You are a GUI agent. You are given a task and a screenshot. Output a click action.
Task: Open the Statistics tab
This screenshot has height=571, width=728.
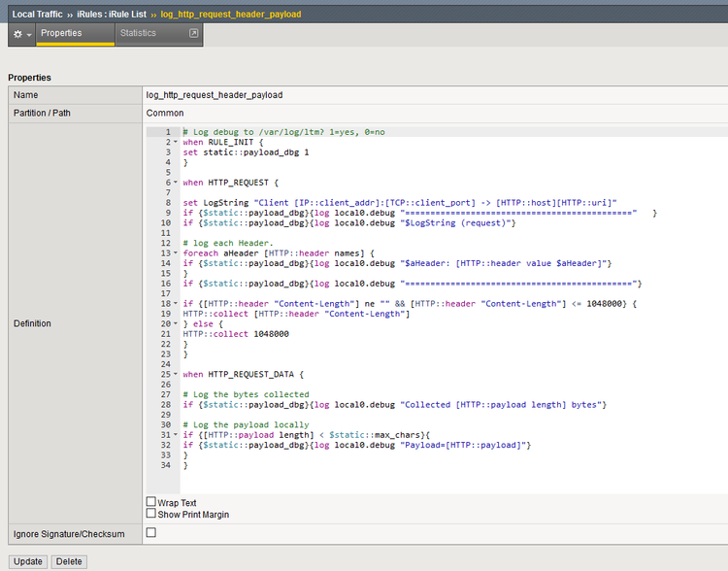pos(138,33)
